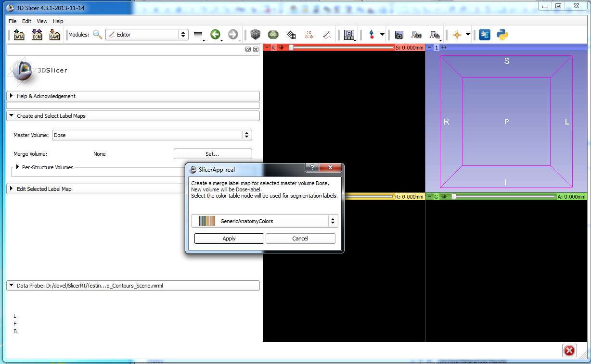Open the View menu
Image resolution: width=591 pixels, height=364 pixels.
(x=42, y=21)
